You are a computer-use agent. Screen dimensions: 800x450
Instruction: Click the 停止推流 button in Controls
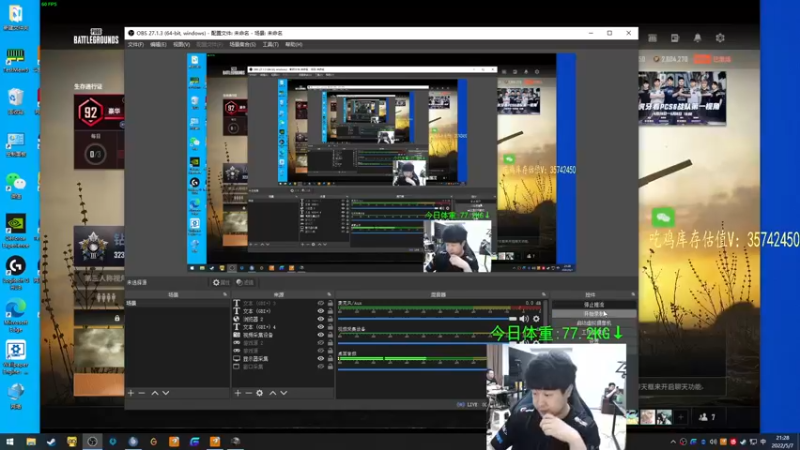[x=594, y=305]
